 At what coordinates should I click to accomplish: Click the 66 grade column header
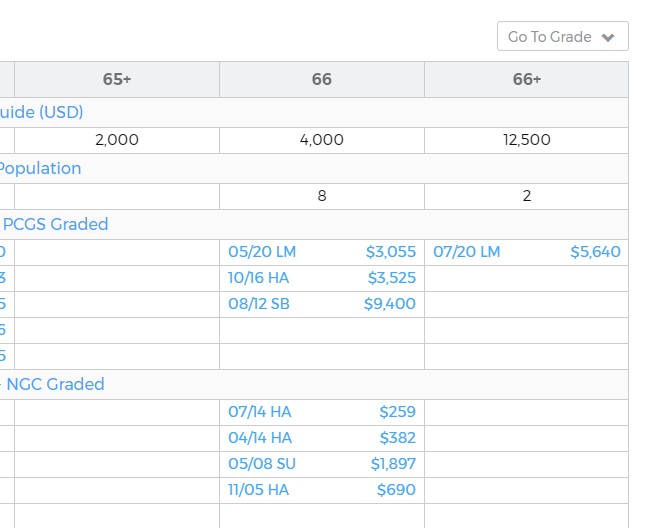(x=321, y=80)
